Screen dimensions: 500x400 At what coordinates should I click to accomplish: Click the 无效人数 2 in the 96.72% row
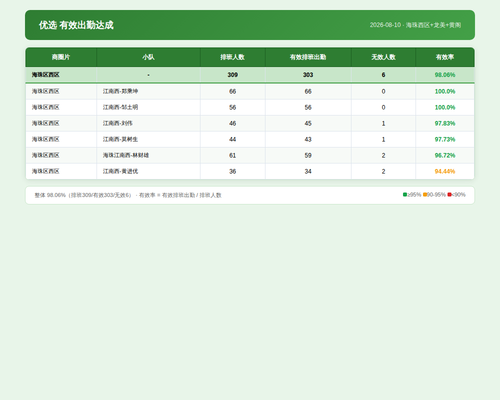[x=383, y=155]
